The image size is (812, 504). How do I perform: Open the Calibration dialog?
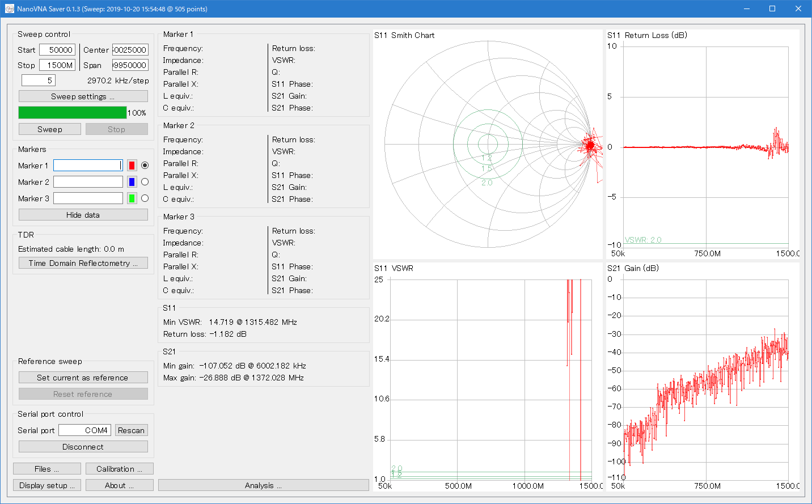pyautogui.click(x=120, y=469)
